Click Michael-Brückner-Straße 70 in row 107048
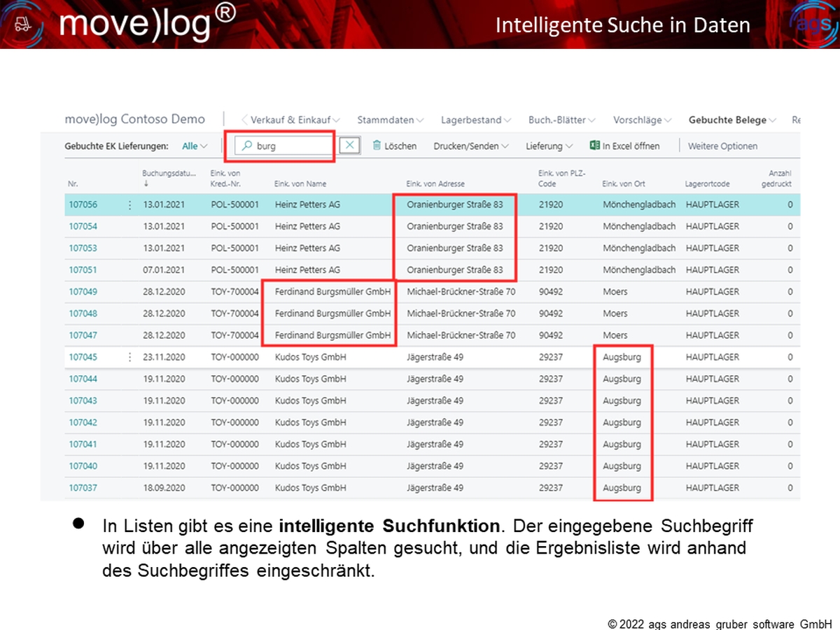Screen dimensions: 840x630 pos(461,314)
